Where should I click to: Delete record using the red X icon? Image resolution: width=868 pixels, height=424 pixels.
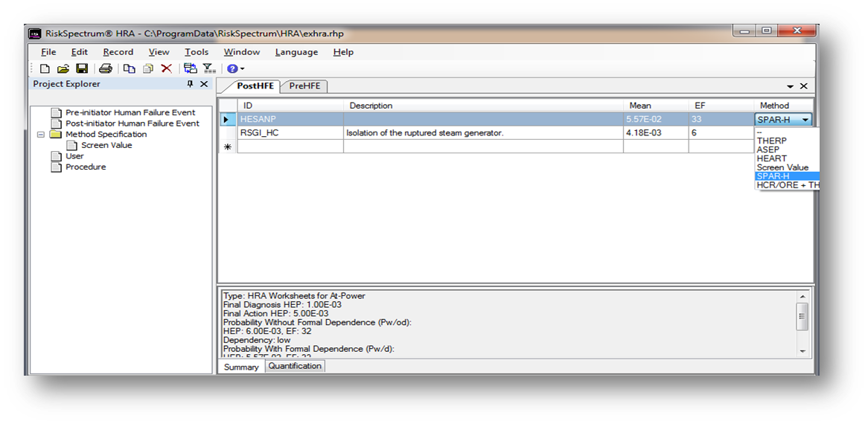[167, 68]
